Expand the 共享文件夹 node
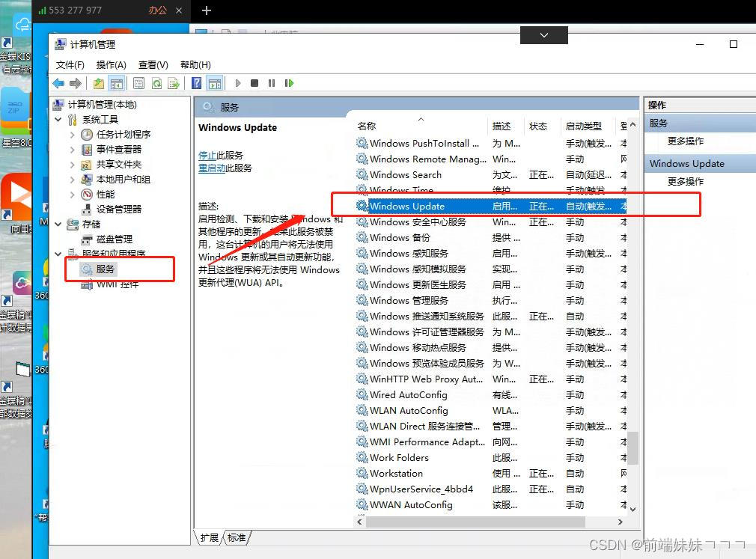 (73, 165)
